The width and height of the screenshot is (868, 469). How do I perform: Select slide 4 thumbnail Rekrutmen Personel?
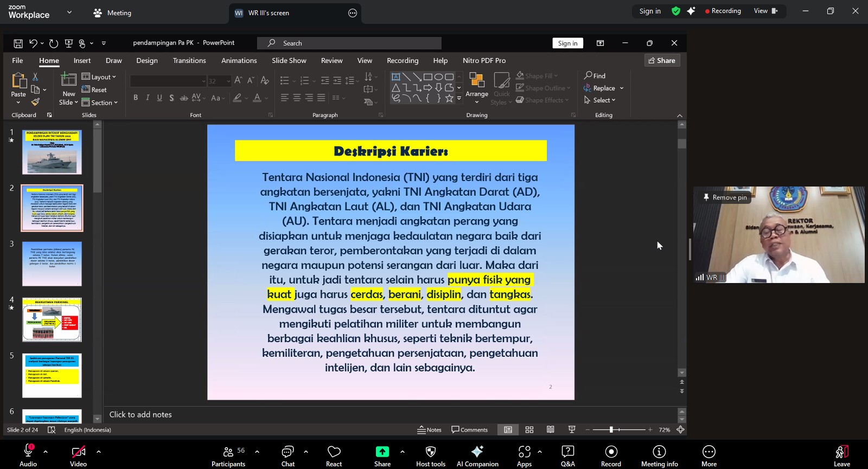[x=52, y=319]
